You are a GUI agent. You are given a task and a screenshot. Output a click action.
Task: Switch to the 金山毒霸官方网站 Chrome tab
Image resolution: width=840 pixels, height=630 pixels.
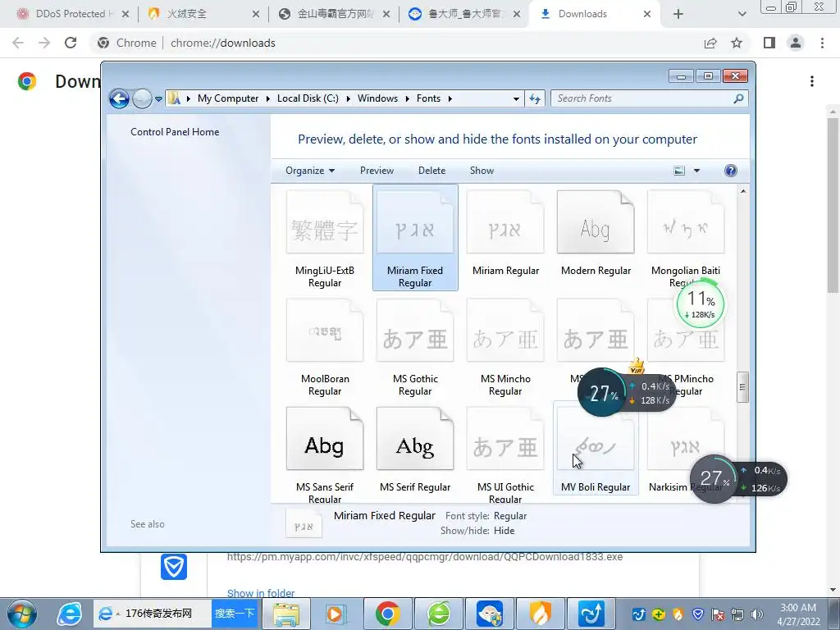(335, 14)
